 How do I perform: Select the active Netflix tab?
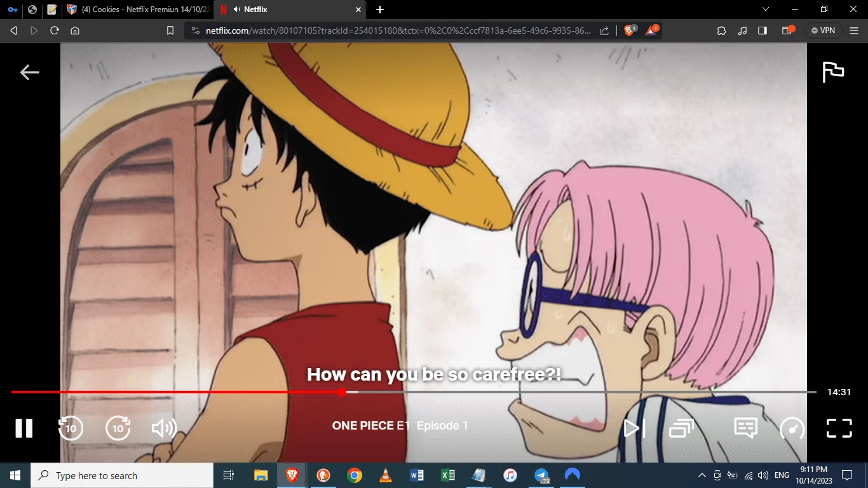[x=290, y=10]
